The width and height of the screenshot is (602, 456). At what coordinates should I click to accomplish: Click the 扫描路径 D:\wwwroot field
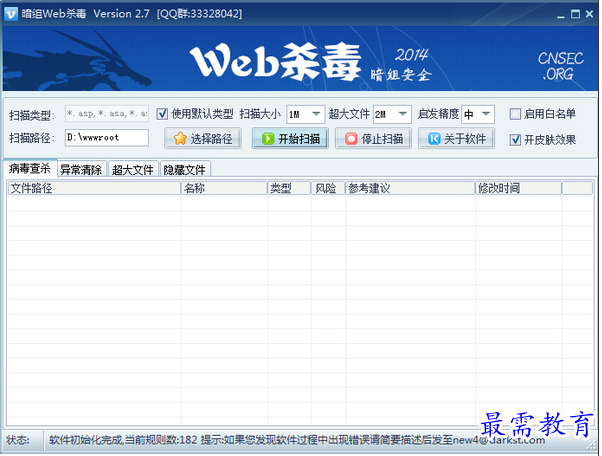click(107, 137)
